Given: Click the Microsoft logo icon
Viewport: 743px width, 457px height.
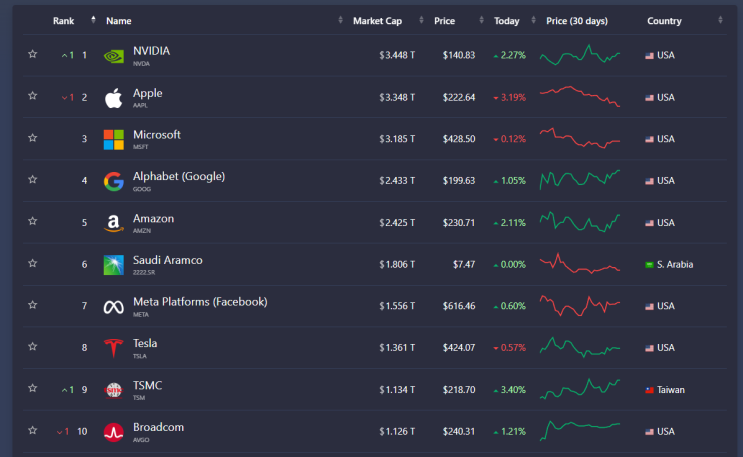Looking at the screenshot, I should (x=114, y=140).
